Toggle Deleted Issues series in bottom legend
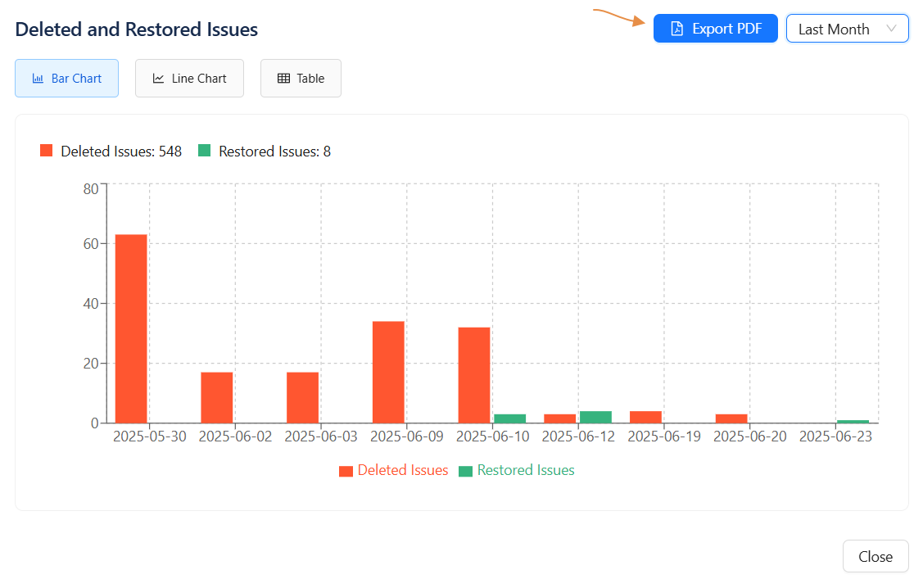The width and height of the screenshot is (923, 588). point(402,470)
